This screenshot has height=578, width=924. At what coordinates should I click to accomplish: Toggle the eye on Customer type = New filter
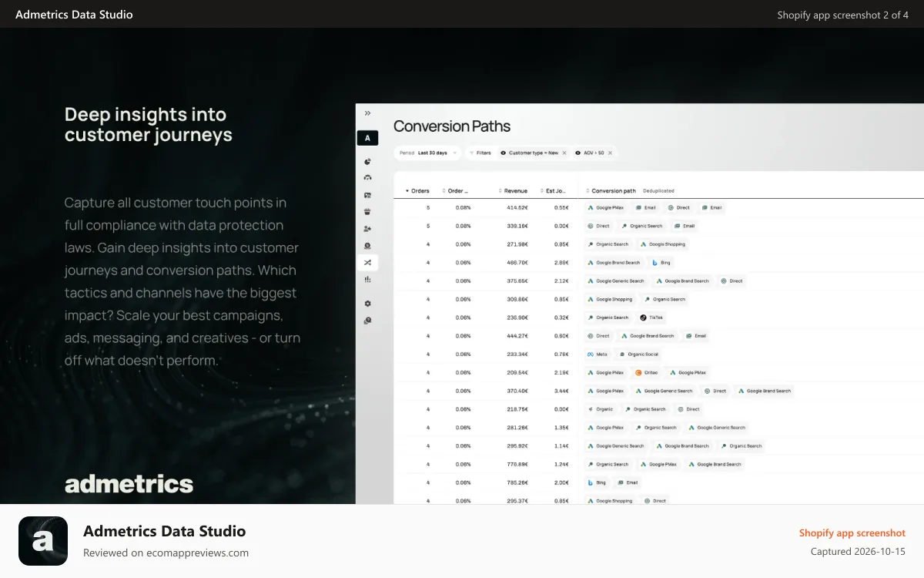tap(504, 153)
